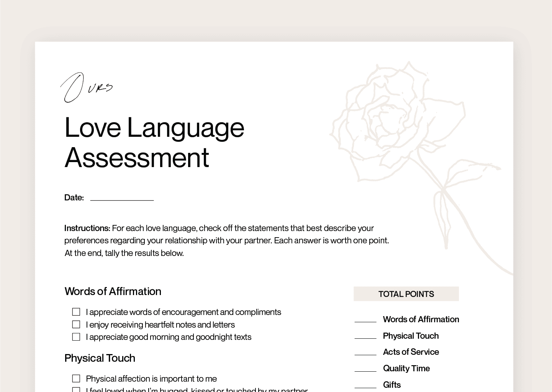Check the hugged, kissed or touched statement box

(76, 390)
